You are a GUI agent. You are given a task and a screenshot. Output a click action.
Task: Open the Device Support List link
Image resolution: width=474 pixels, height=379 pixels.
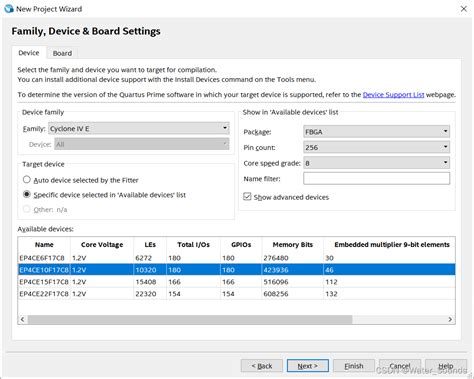pos(393,95)
